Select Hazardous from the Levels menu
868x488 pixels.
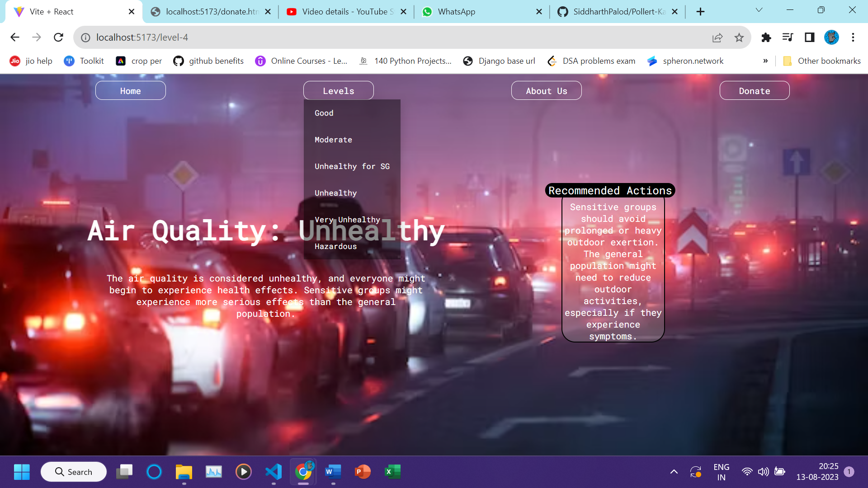click(335, 246)
